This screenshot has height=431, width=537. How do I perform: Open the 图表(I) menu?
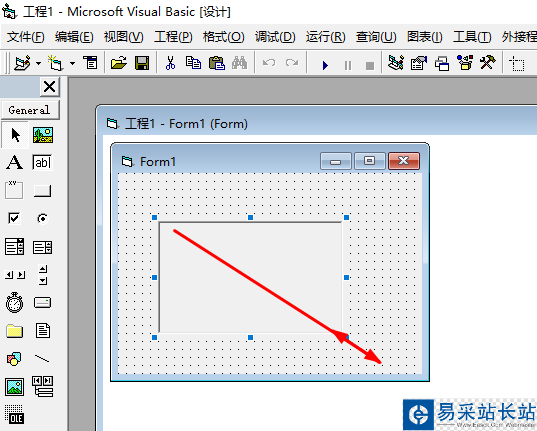click(425, 37)
